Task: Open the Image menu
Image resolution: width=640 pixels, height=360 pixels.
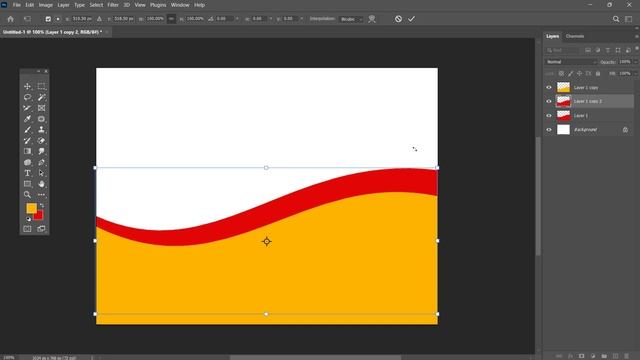Action: point(46,5)
